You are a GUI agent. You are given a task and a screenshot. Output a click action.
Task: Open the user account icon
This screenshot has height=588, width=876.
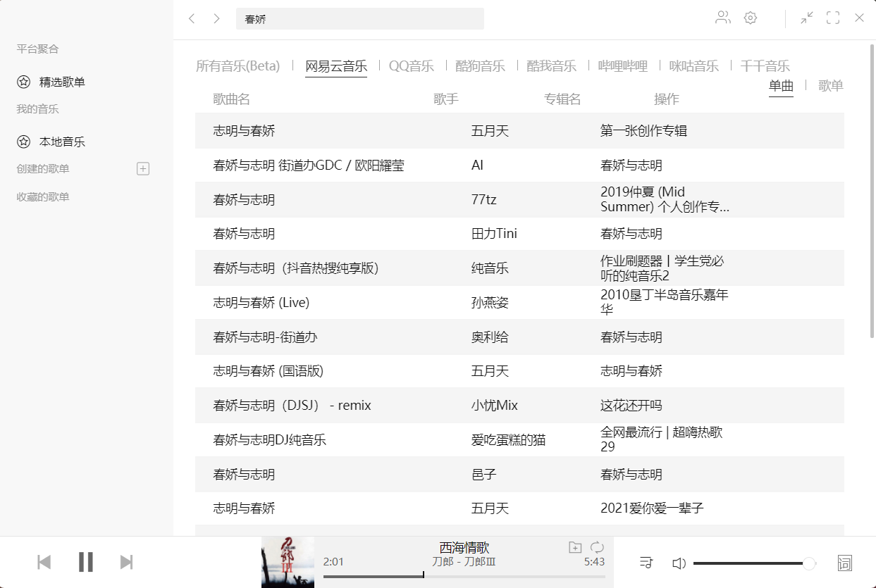(723, 18)
